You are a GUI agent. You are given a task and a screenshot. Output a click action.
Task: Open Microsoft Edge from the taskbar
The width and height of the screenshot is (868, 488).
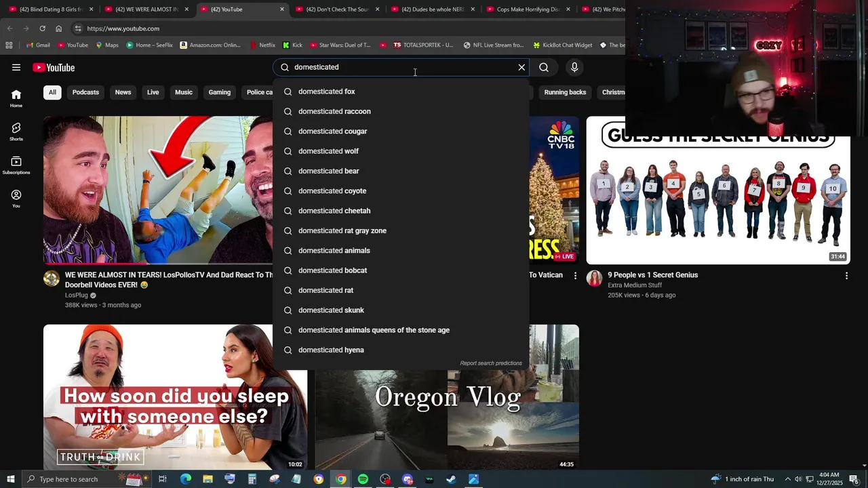[x=185, y=479]
